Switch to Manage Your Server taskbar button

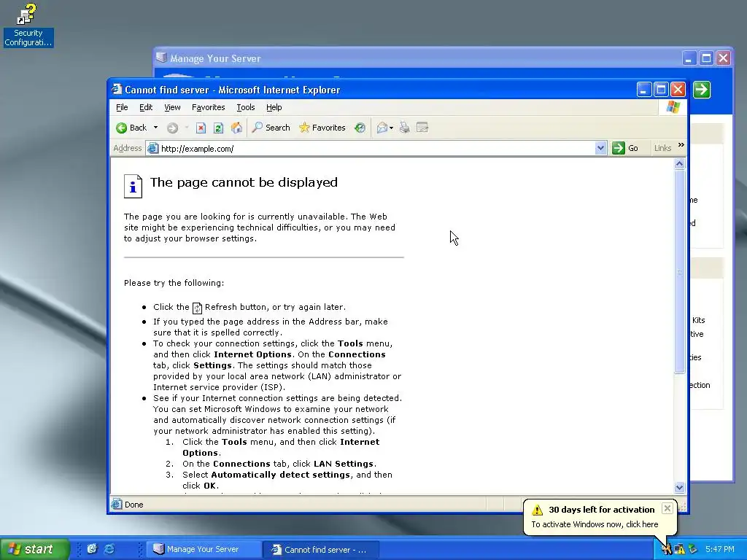coord(204,550)
